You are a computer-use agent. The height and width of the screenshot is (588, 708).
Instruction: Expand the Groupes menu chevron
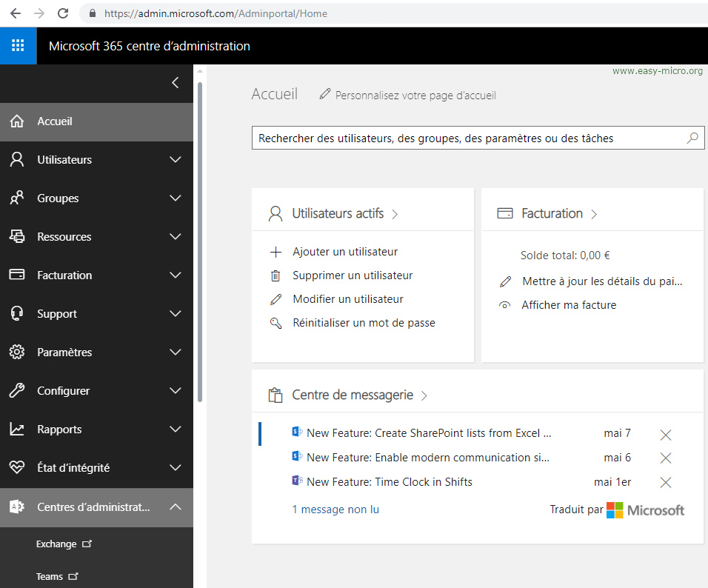pyautogui.click(x=176, y=198)
